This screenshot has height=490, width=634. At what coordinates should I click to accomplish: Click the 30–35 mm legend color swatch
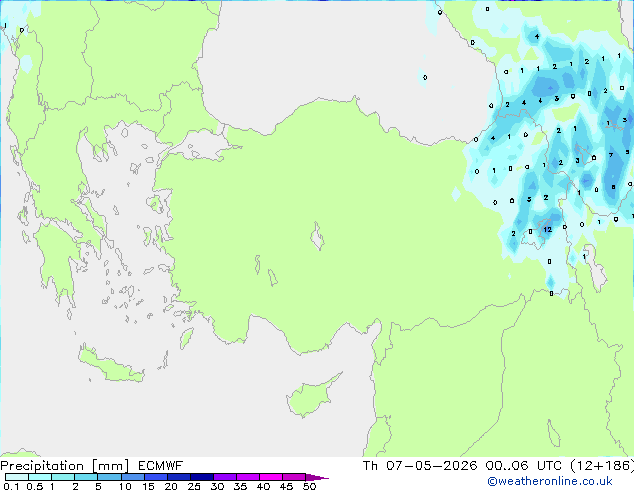(x=225, y=477)
